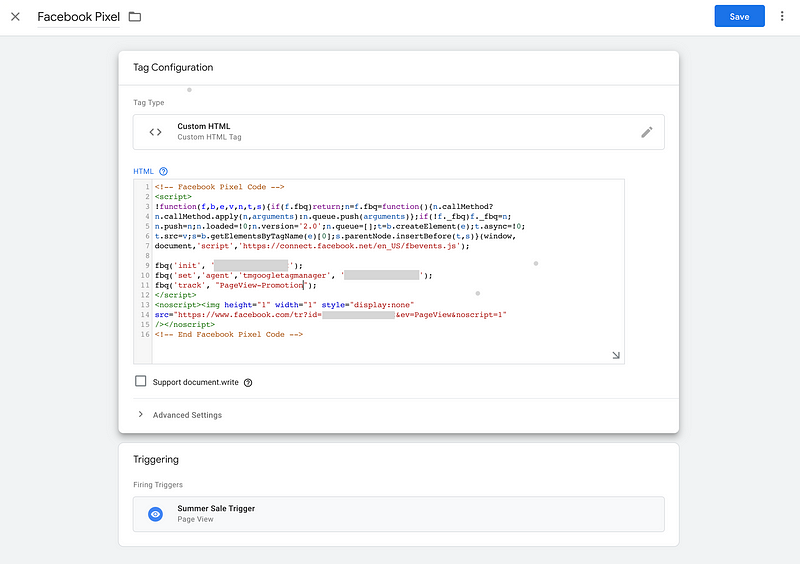This screenshot has width=800, height=564.
Task: Open the Summer Sale Trigger row
Action: click(398, 514)
